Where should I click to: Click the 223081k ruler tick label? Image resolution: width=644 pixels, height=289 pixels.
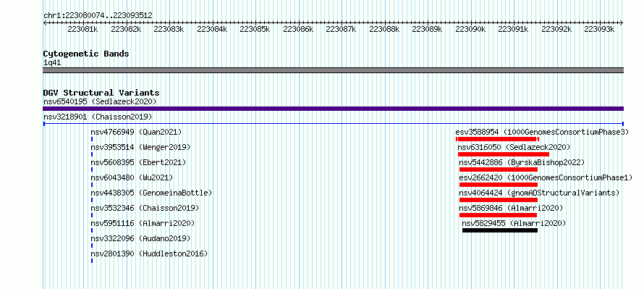82,29
